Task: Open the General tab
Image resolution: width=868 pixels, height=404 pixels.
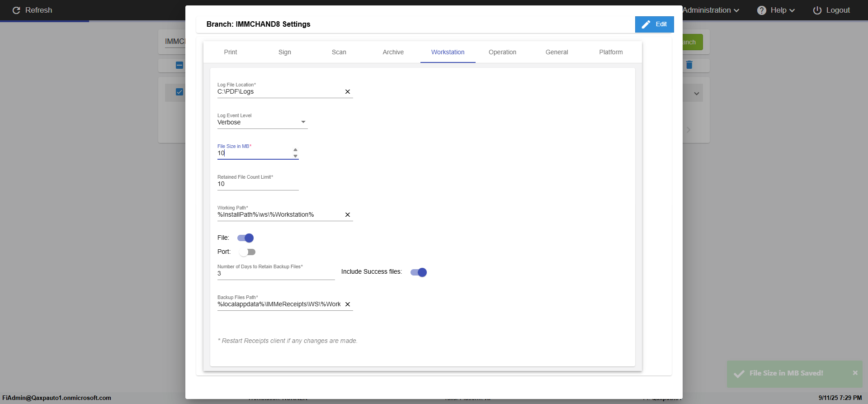Action: pyautogui.click(x=557, y=52)
